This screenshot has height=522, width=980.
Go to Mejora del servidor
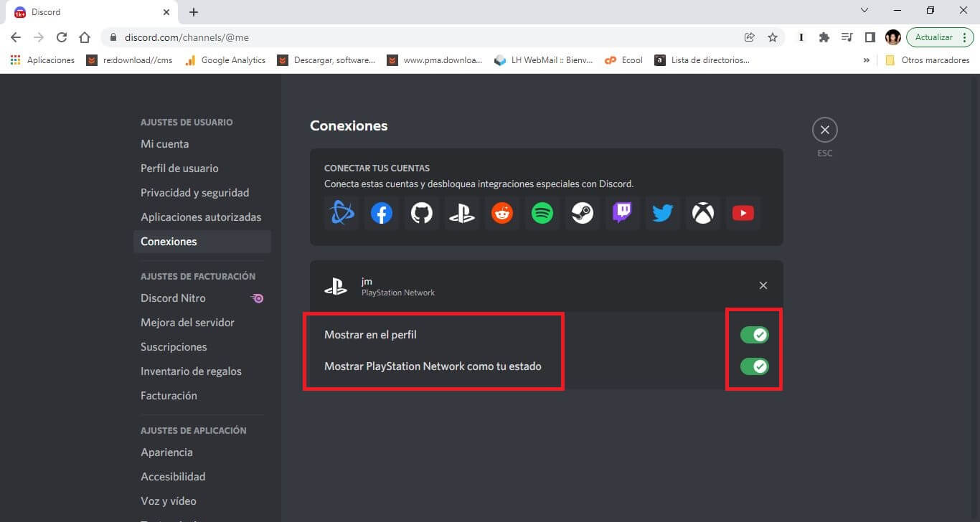click(202, 323)
